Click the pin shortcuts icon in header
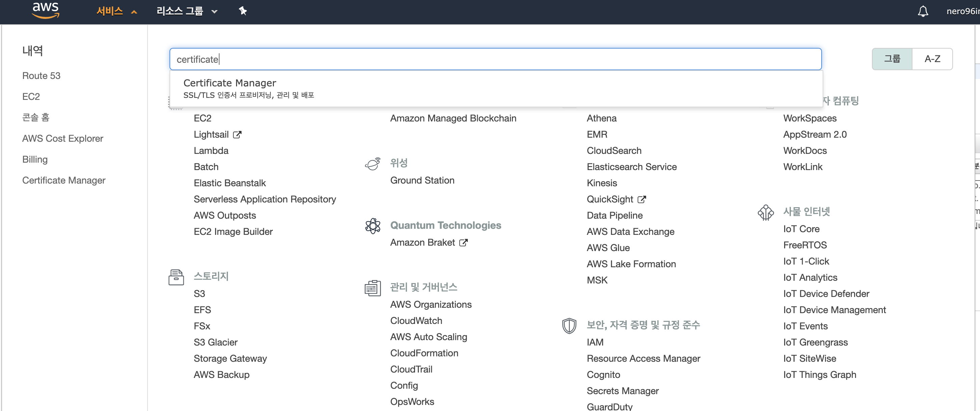 click(x=243, y=11)
